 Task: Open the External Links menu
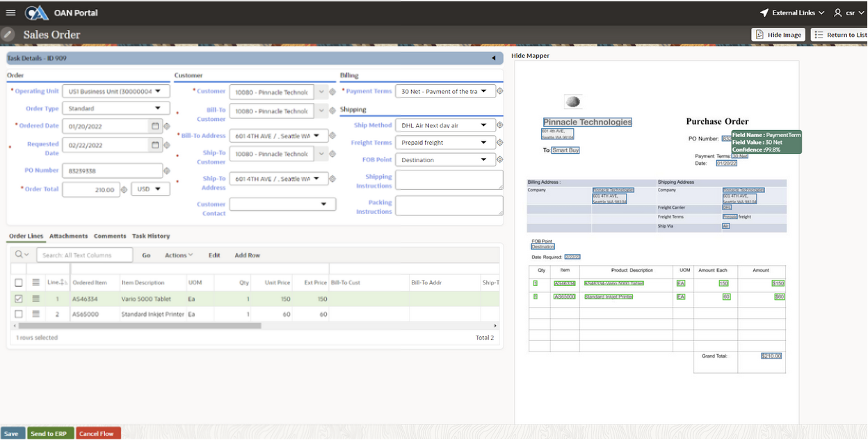coord(791,13)
